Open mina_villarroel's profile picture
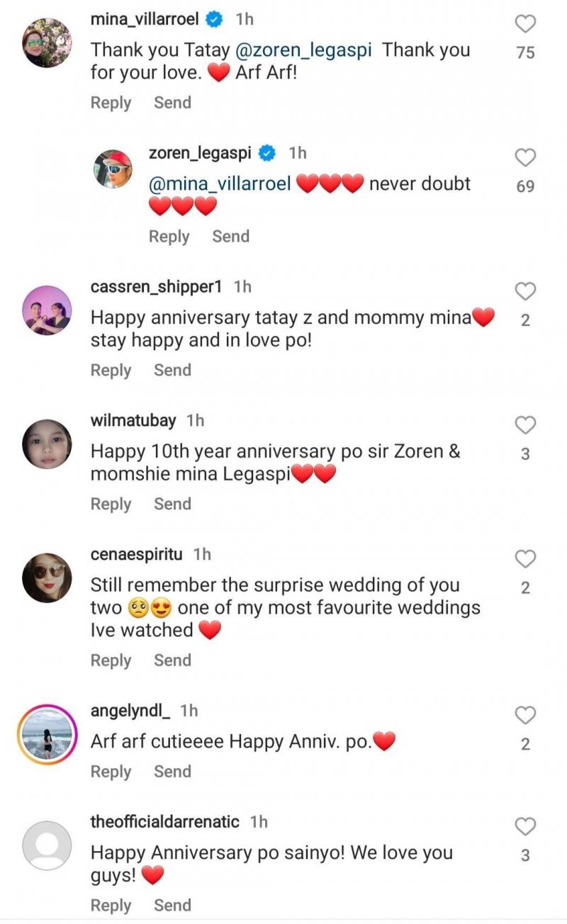 [x=47, y=43]
